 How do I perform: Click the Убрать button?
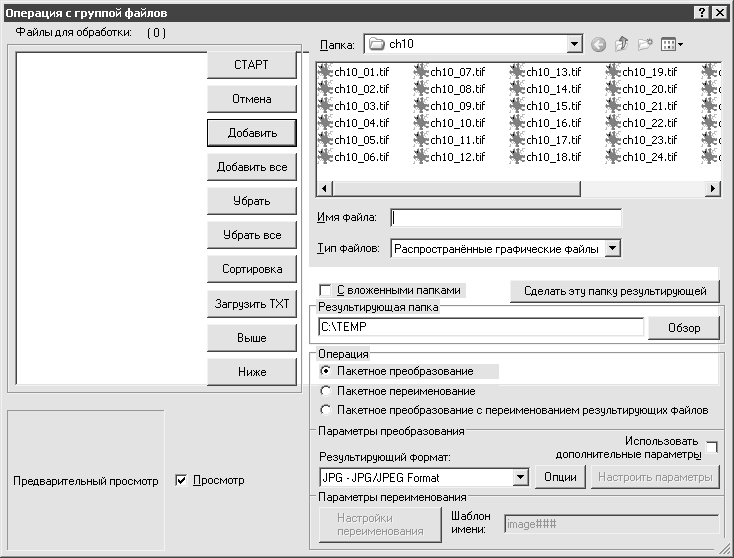pyautogui.click(x=251, y=201)
